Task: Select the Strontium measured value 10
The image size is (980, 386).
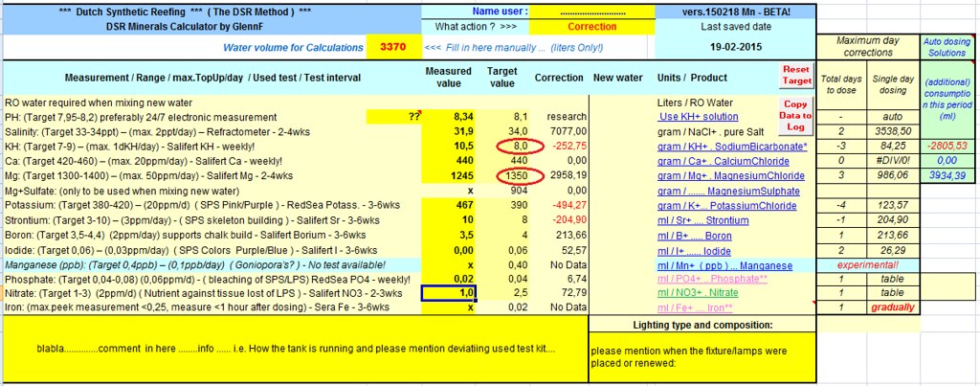Action: 450,220
